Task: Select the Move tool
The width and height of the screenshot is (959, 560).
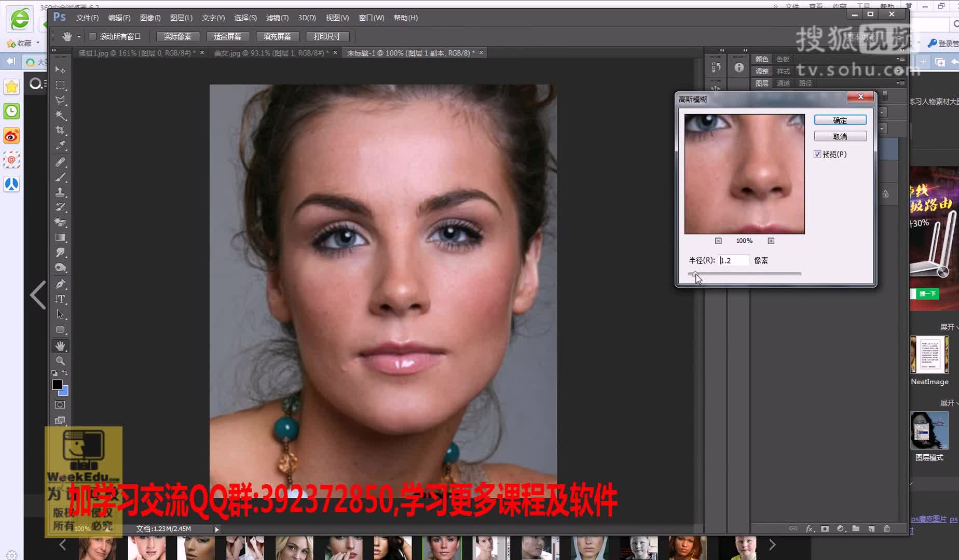Action: [60, 70]
